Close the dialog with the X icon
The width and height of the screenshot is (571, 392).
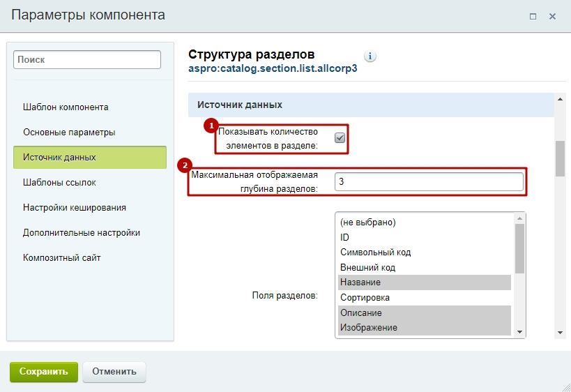click(552, 17)
